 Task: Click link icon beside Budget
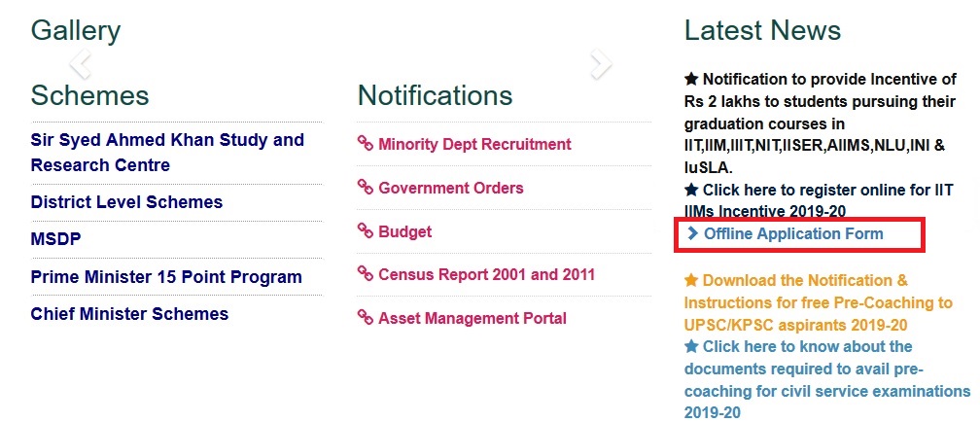(365, 231)
